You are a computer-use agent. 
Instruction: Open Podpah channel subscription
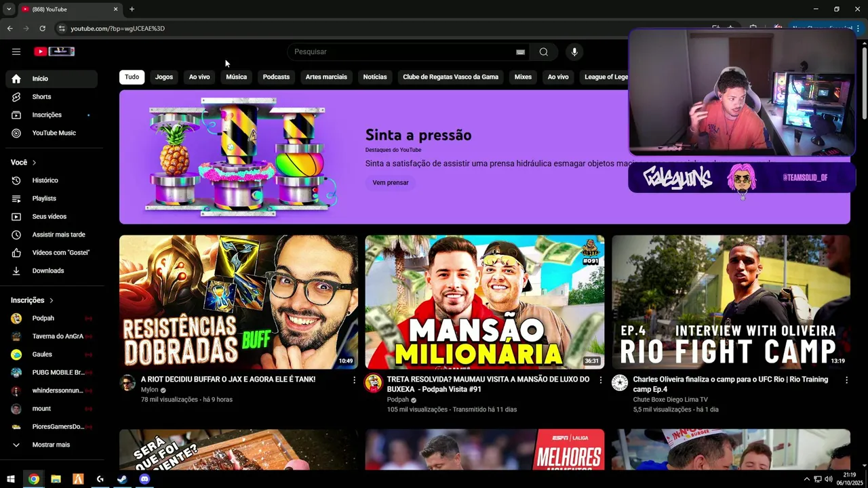(52, 319)
